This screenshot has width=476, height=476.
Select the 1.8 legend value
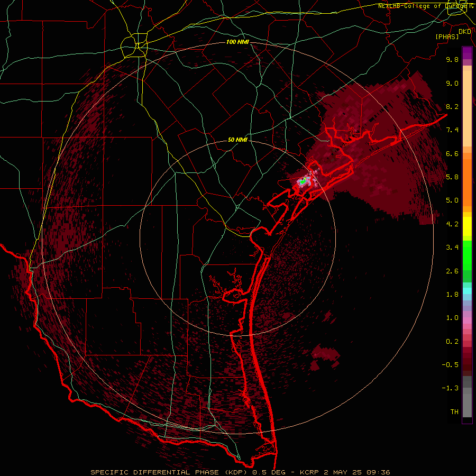(x=452, y=295)
